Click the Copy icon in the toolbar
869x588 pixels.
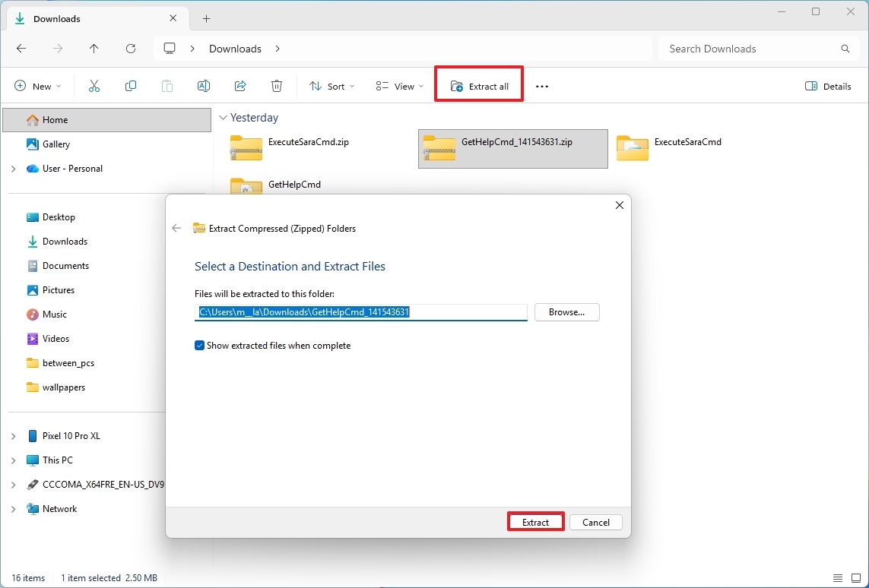click(x=131, y=86)
